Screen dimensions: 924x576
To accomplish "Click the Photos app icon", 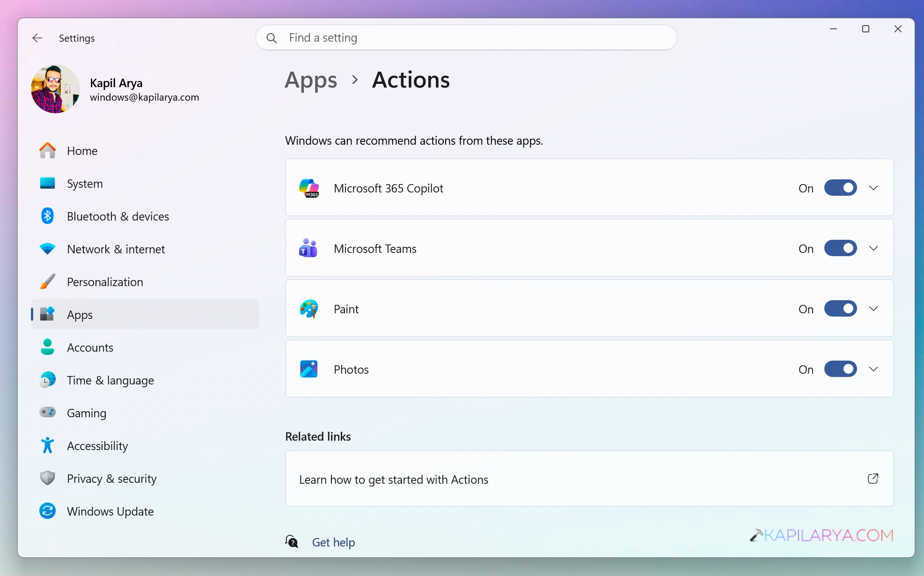I will point(309,369).
